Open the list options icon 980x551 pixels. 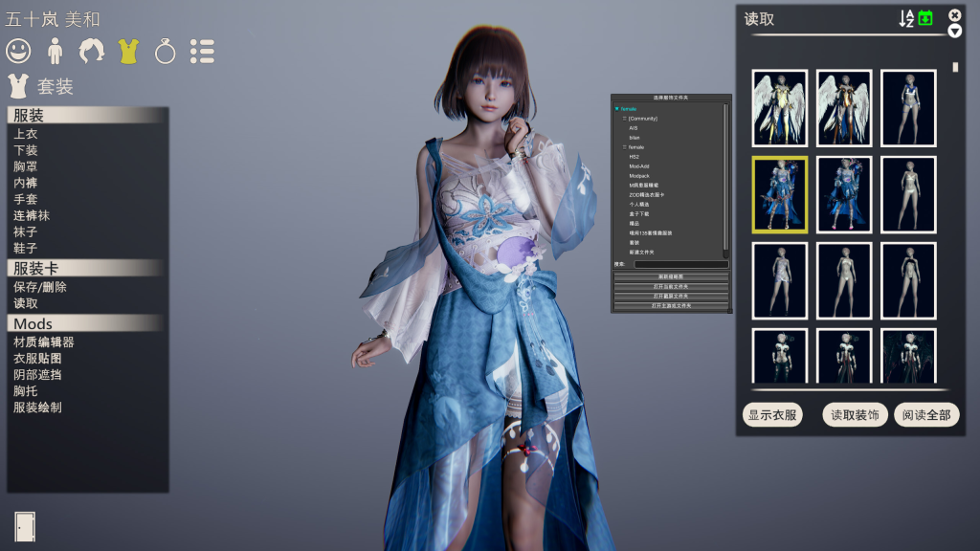pyautogui.click(x=202, y=52)
